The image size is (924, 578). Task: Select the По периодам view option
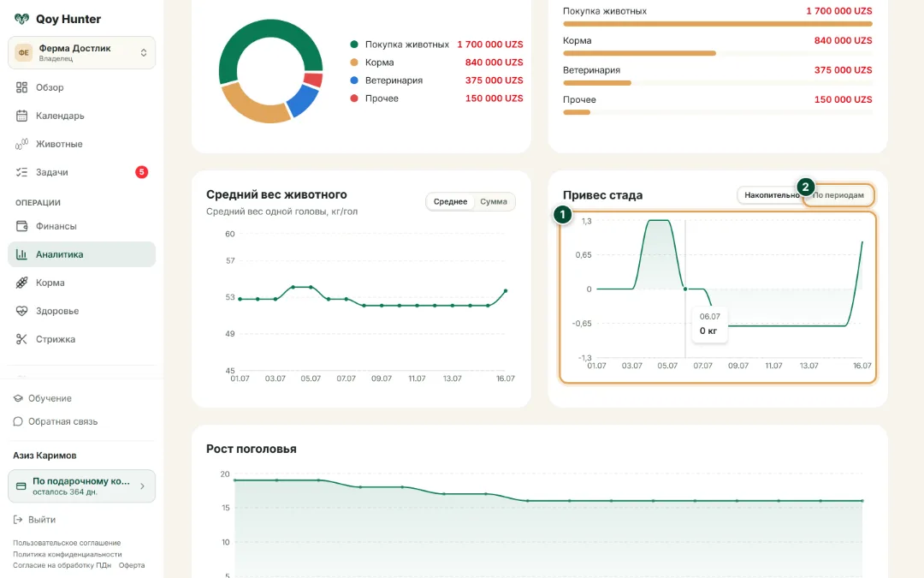coord(838,195)
